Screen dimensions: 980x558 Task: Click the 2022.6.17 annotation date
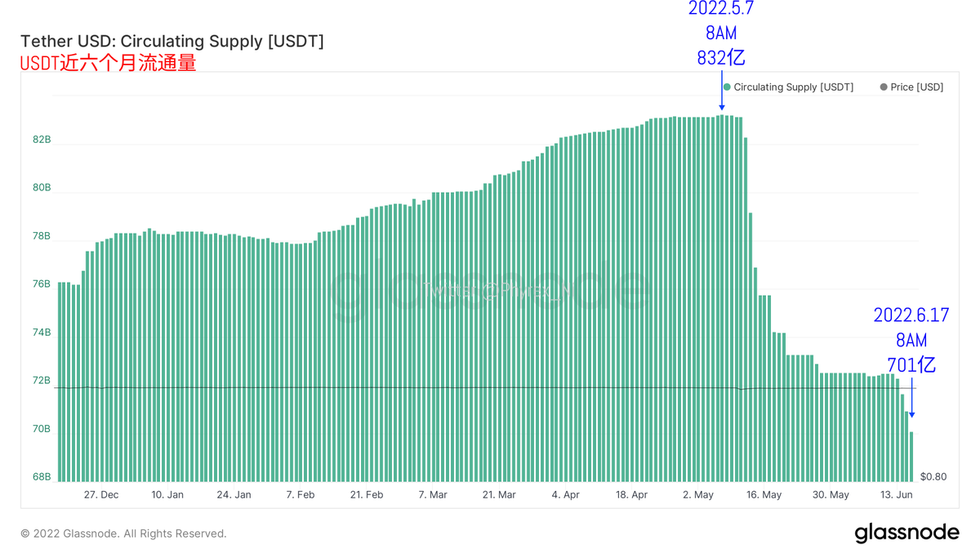coord(911,315)
